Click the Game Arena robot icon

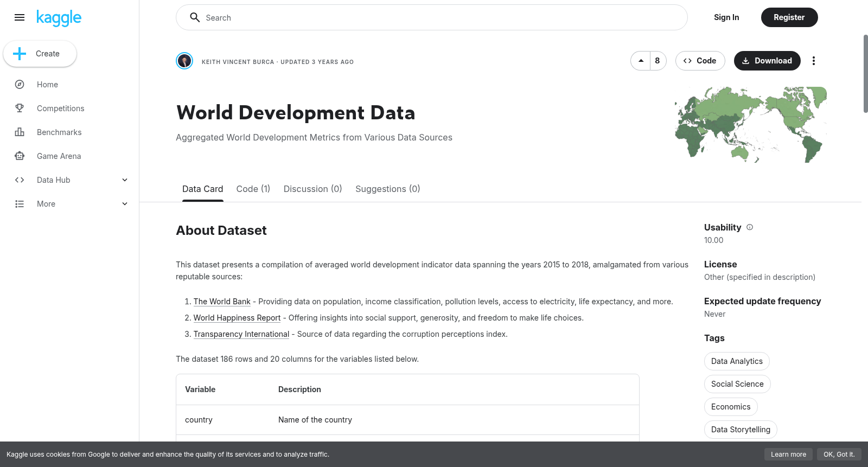click(x=20, y=156)
